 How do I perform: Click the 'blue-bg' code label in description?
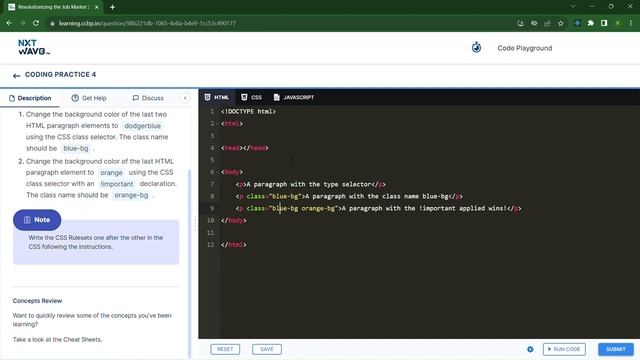pos(76,149)
